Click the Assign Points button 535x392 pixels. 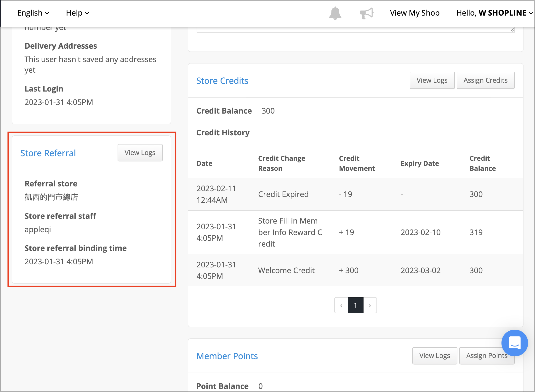487,356
